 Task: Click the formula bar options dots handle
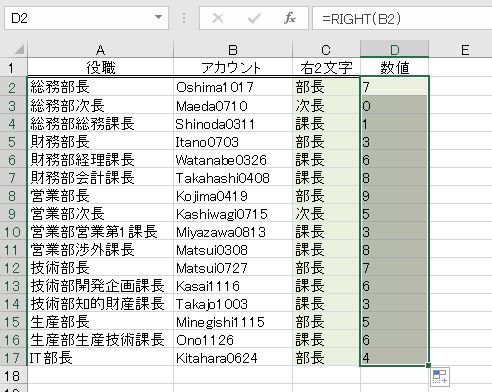184,18
